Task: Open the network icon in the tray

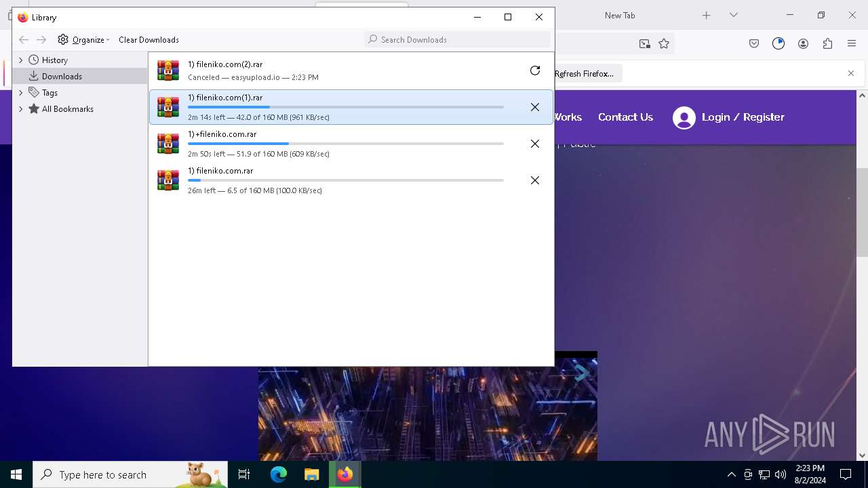Action: point(764,474)
